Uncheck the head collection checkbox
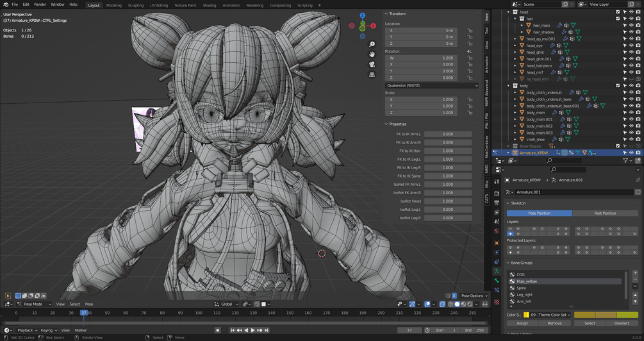This screenshot has width=644, height=341. coord(618,12)
